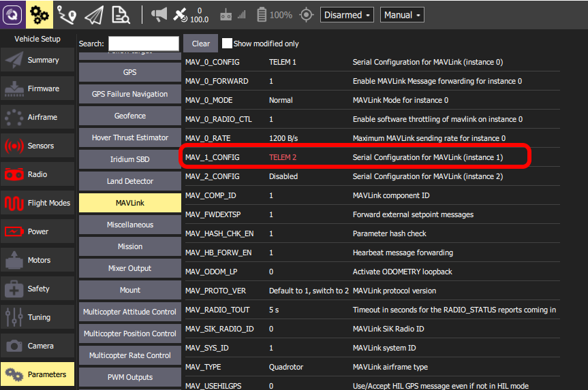The image size is (588, 390).
Task: Open the Manual flight mode dropdown
Action: 402,15
